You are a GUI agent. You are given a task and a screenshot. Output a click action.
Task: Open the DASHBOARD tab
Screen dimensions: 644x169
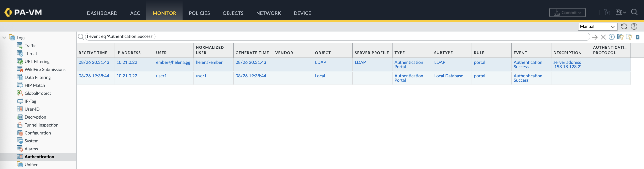pos(102,13)
